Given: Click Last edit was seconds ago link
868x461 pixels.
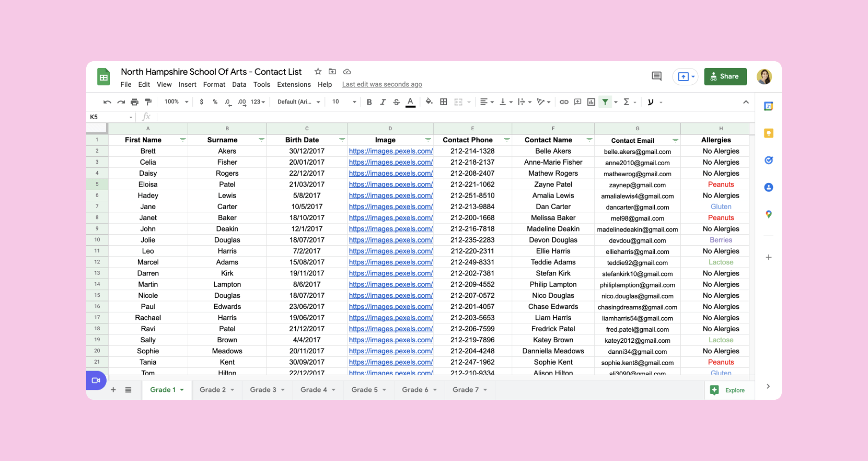Looking at the screenshot, I should tap(382, 84).
